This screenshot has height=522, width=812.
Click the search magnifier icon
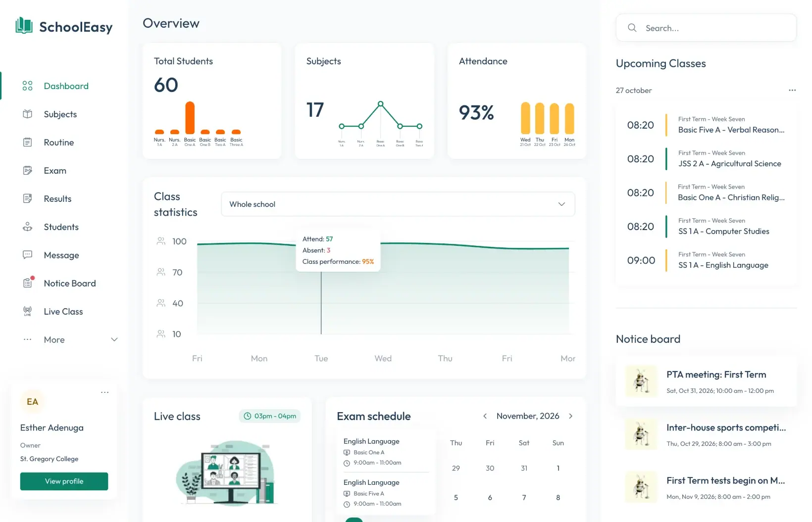click(x=632, y=28)
